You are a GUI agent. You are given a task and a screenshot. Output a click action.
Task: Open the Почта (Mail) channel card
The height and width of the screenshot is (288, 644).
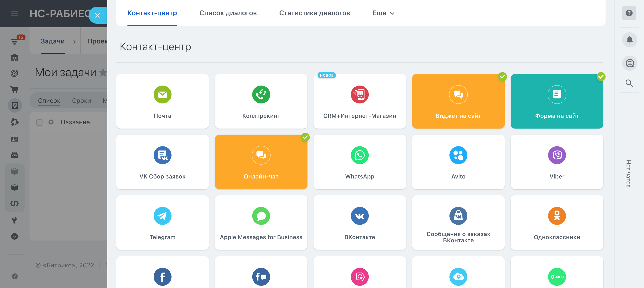tap(162, 101)
